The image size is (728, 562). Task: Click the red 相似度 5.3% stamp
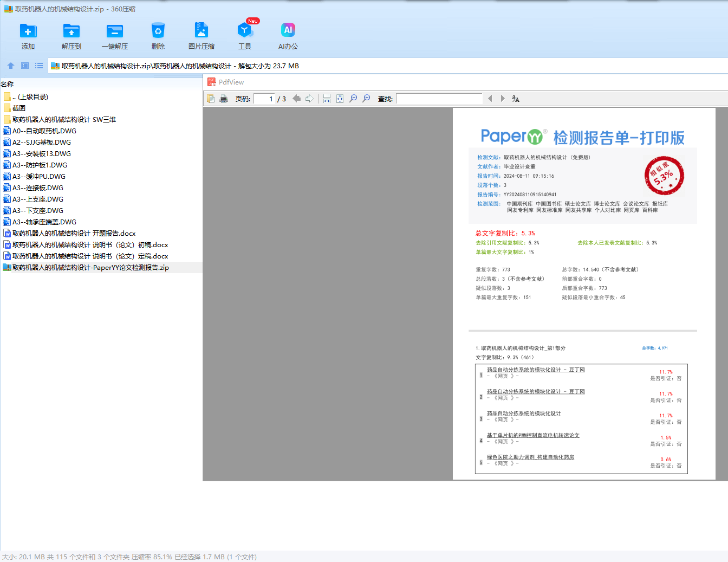coord(664,176)
